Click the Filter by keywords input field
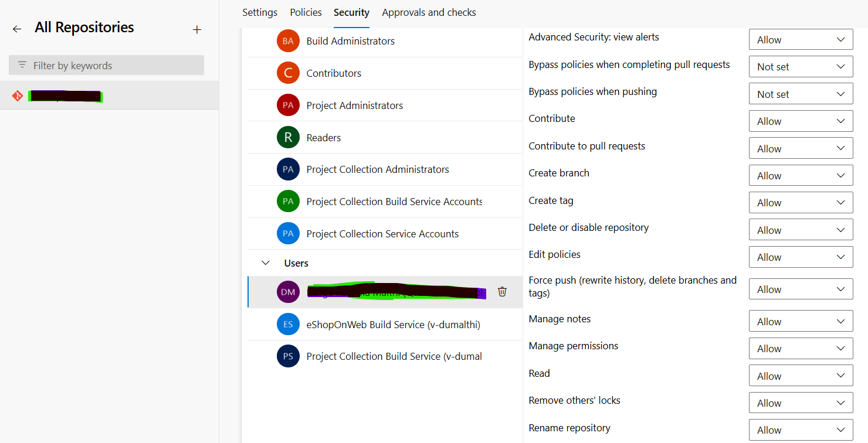This screenshot has height=443, width=868. [106, 65]
